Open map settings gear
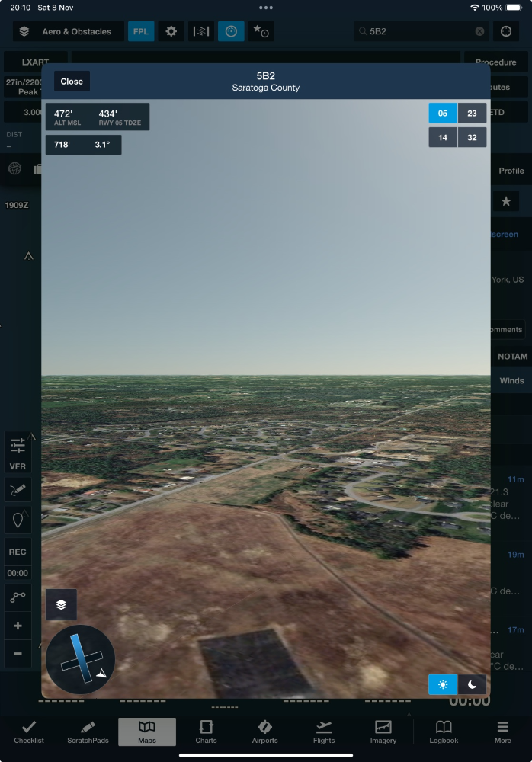The image size is (532, 762). 171,31
